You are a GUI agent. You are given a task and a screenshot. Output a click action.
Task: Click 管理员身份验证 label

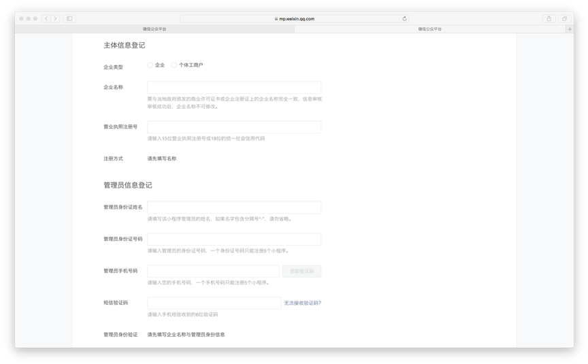120,334
